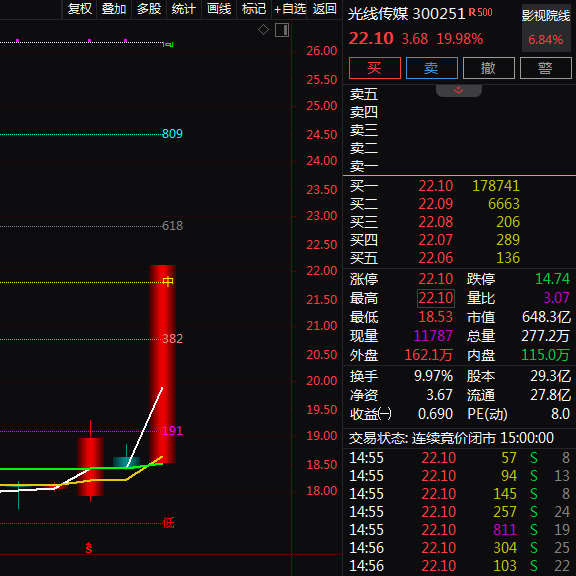Screen dimensions: 576x576
Task: Click the 买二 volume 6663
Action: tap(504, 204)
